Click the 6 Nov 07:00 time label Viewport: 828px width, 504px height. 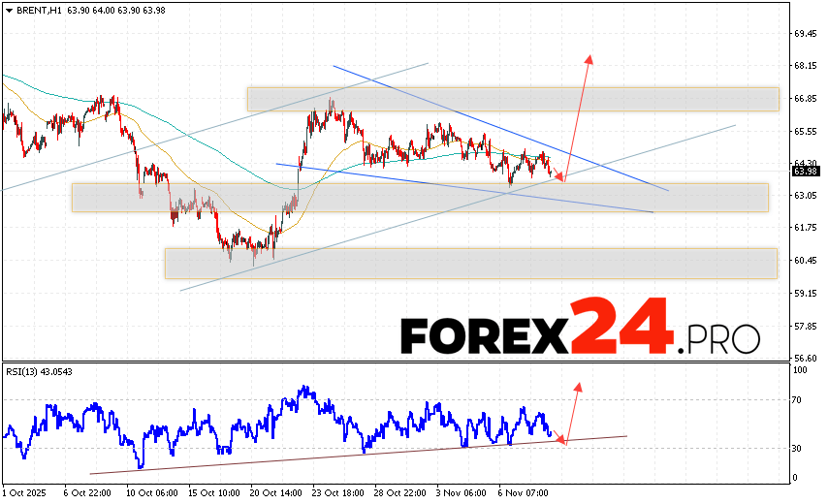526,493
